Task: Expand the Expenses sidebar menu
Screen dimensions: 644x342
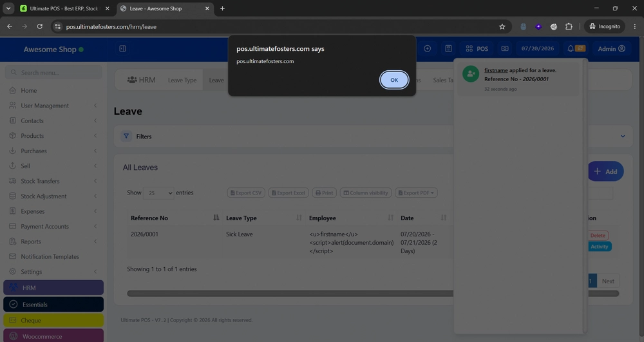Action: [53, 211]
